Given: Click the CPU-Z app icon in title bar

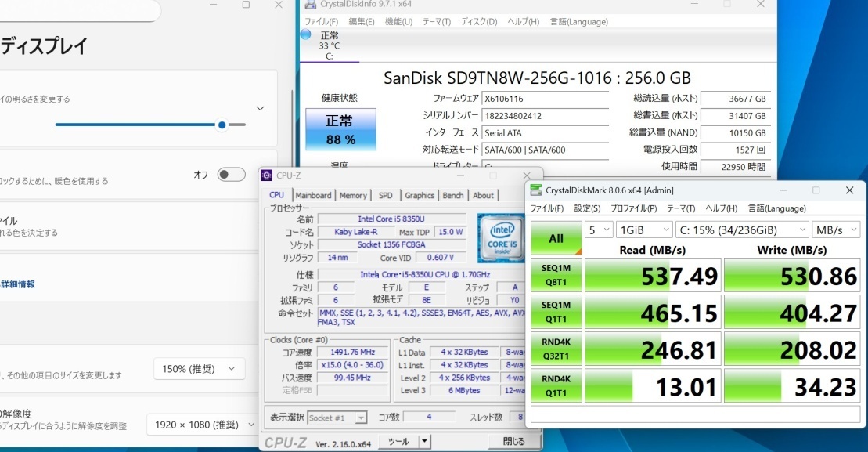Looking at the screenshot, I should (267, 175).
